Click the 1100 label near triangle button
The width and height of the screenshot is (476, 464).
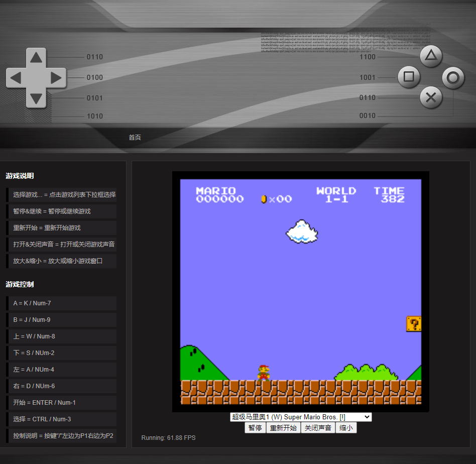point(368,57)
